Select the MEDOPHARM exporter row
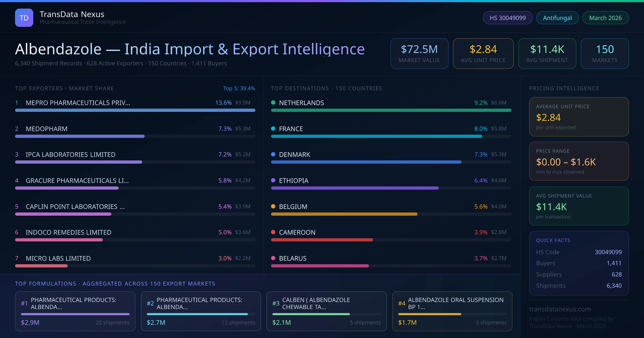The height and width of the screenshot is (338, 644). pos(46,129)
